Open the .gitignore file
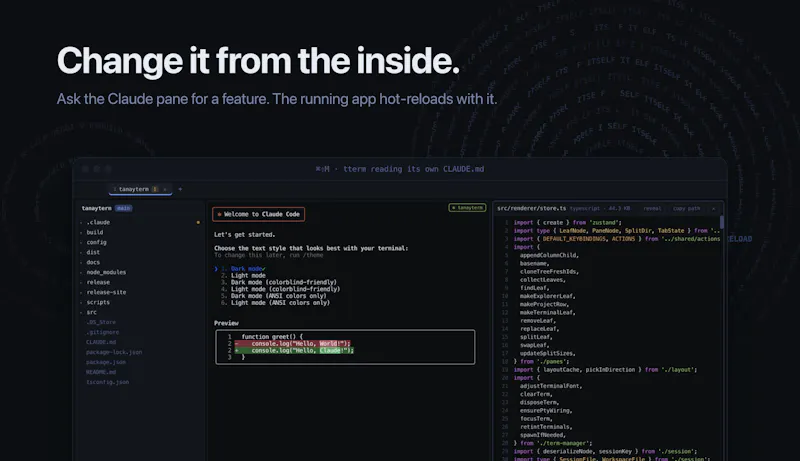 [x=103, y=332]
